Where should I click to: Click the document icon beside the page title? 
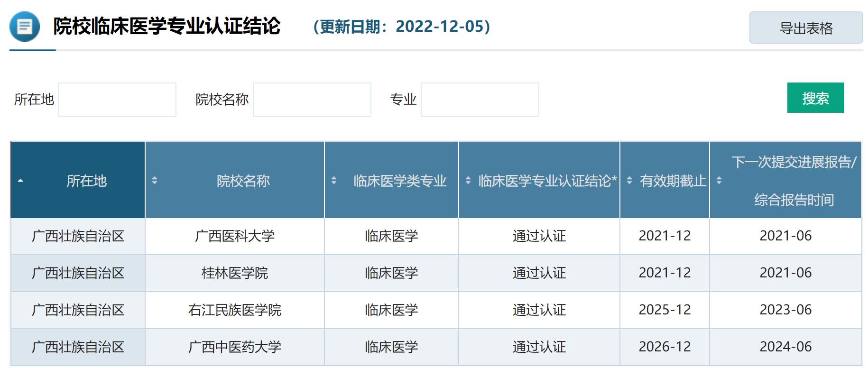pyautogui.click(x=25, y=27)
